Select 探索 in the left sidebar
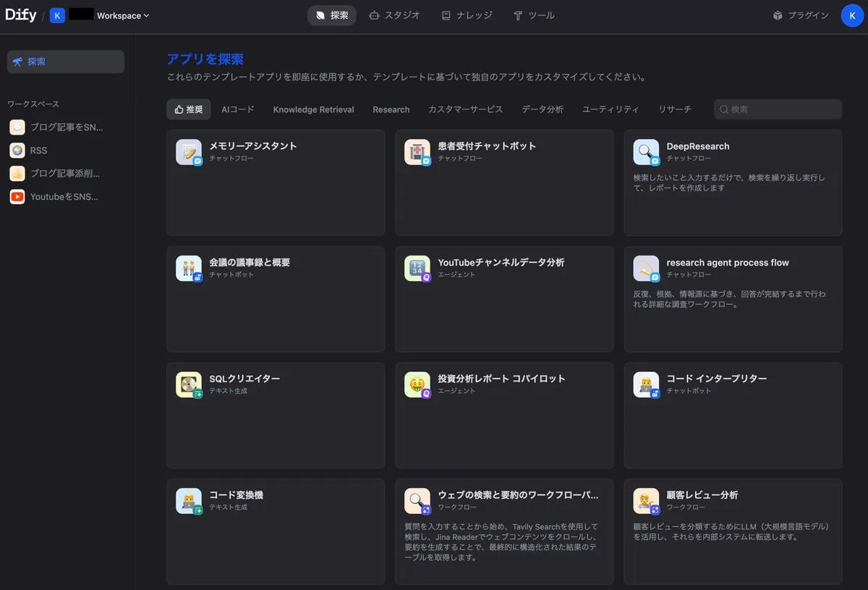868x590 pixels. (66, 62)
